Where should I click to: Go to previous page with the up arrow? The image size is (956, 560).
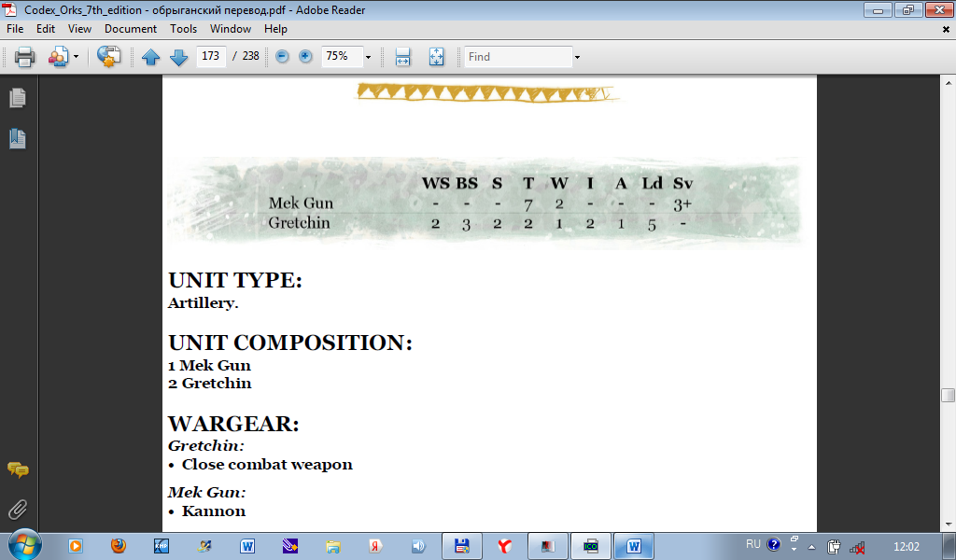pyautogui.click(x=150, y=57)
